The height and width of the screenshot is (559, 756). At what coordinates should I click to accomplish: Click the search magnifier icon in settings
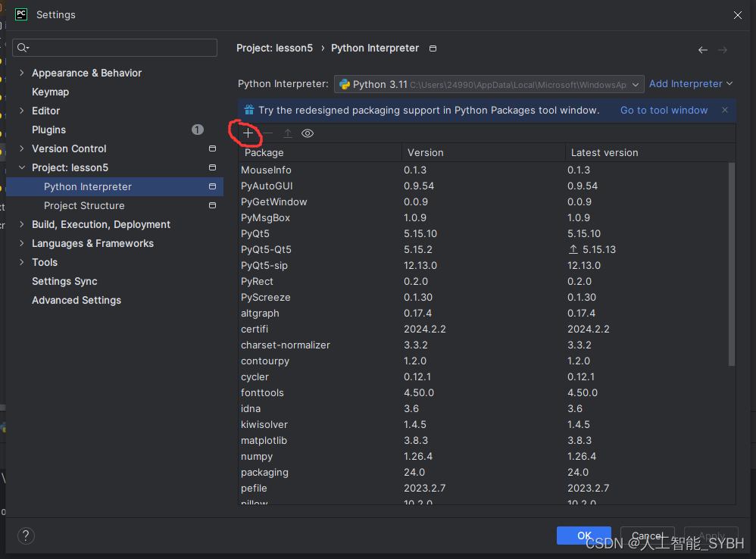tap(23, 47)
